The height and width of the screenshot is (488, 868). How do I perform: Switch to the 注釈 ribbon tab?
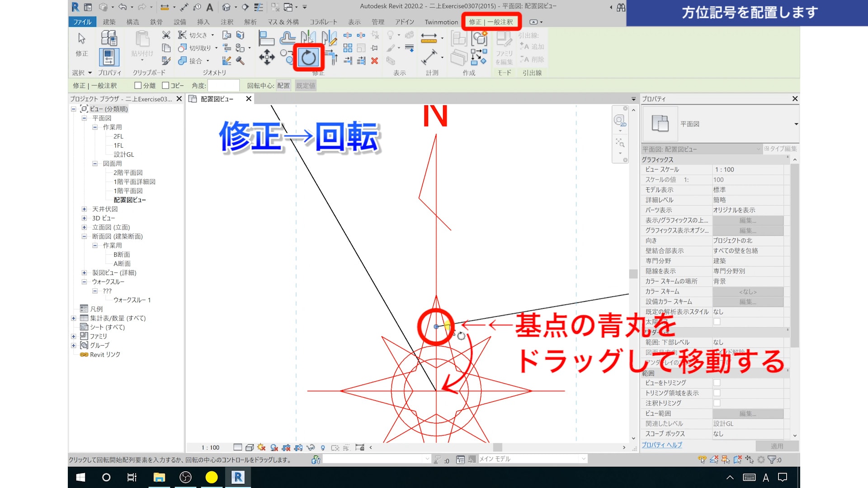(x=226, y=22)
